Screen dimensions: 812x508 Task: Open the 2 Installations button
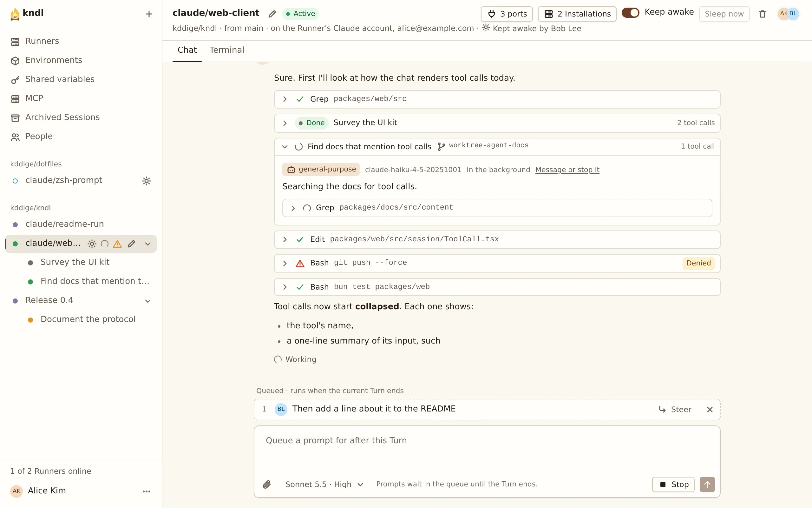(x=577, y=14)
